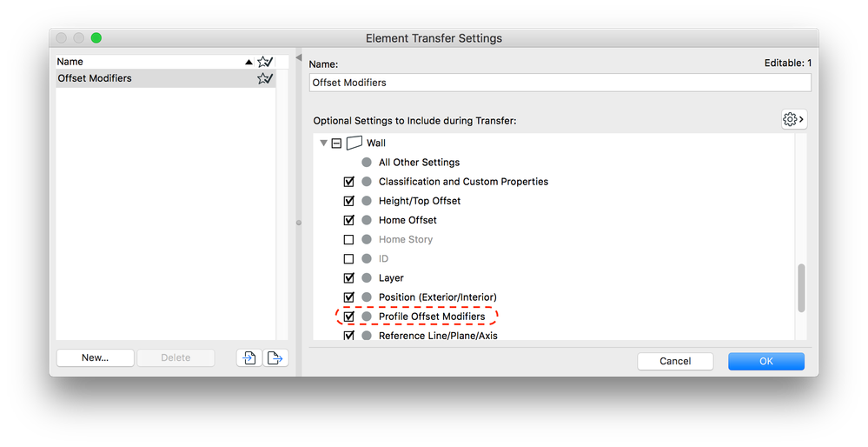Click into the Name text field
The image size is (868, 447).
[560, 83]
